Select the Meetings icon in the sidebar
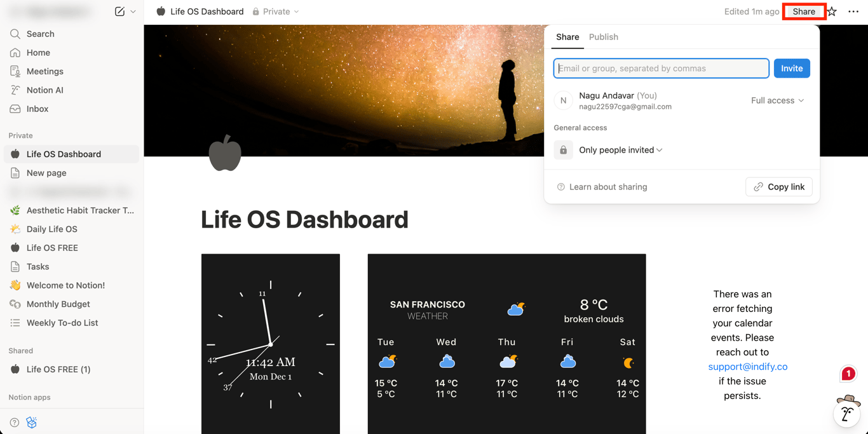This screenshot has width=868, height=434. point(15,71)
